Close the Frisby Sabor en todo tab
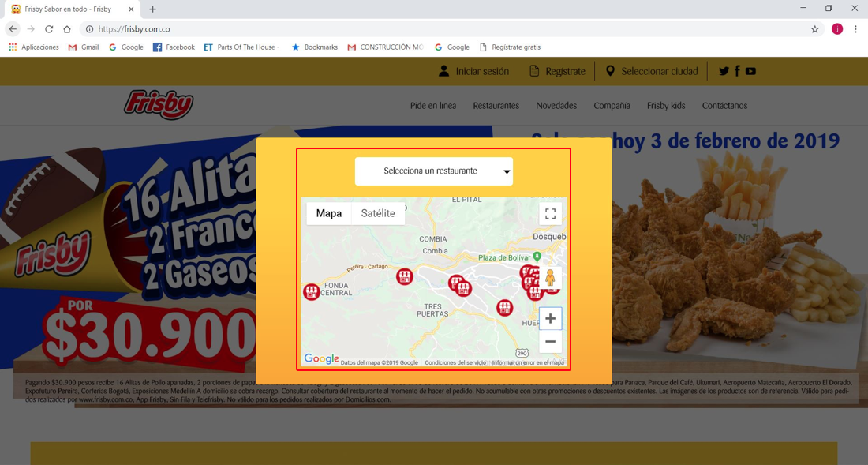Screen dimensions: 868x465 131,9
